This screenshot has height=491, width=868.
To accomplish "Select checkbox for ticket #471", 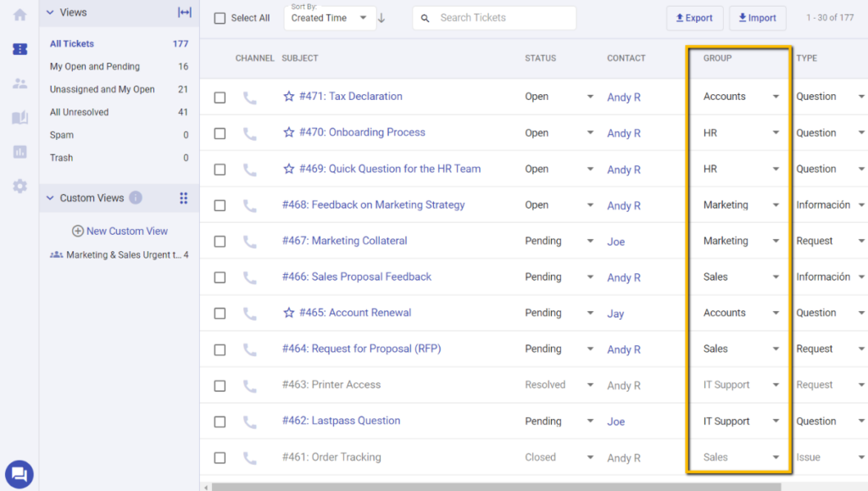I will tap(220, 98).
